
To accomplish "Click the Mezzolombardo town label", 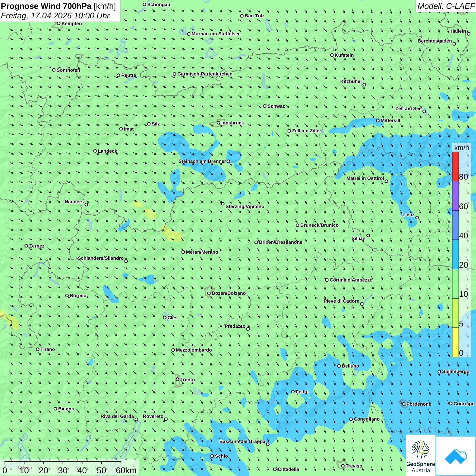I will 194,350.
